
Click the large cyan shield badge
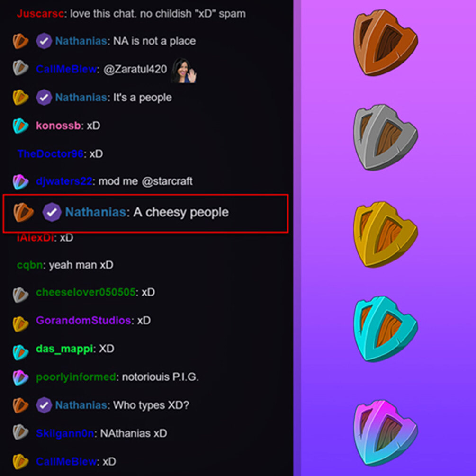click(x=385, y=329)
